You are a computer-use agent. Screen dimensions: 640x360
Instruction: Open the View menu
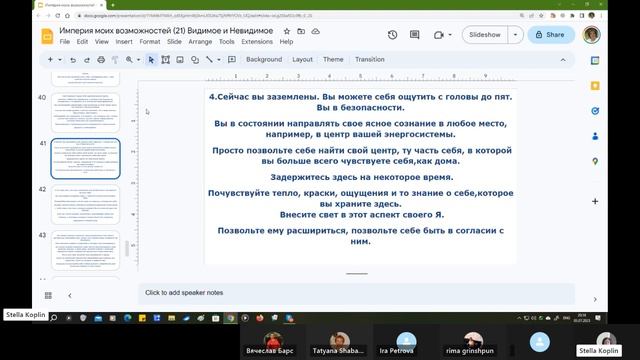102,42
